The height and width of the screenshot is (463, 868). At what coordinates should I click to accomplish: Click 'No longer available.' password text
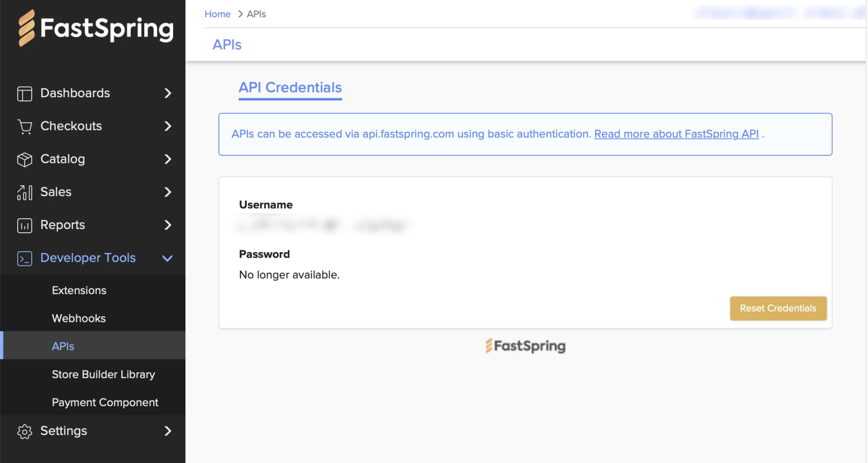tap(289, 275)
